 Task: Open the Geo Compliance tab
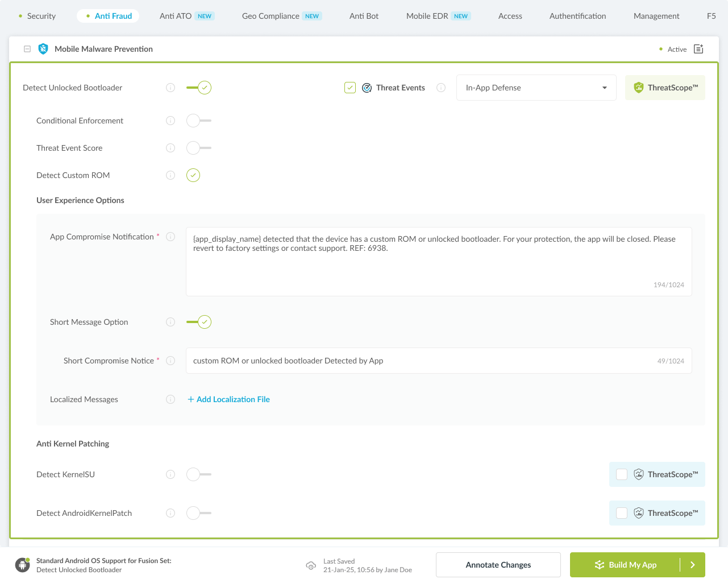pyautogui.click(x=271, y=16)
